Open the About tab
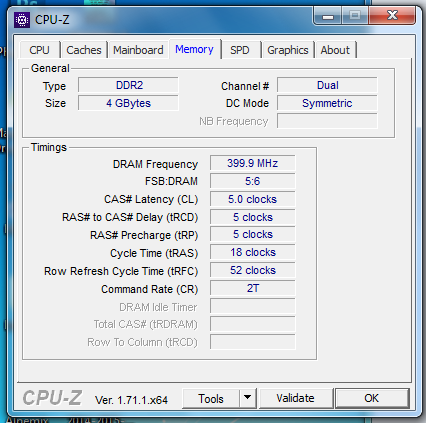 point(335,50)
